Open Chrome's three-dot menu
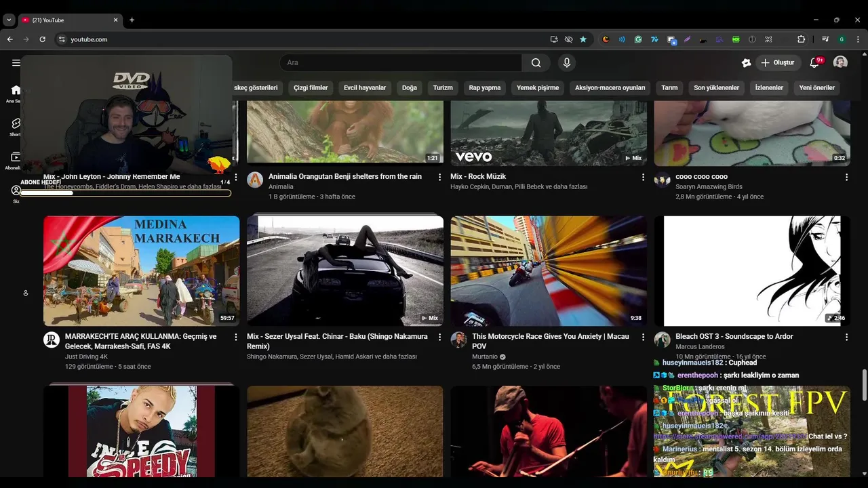This screenshot has height=488, width=868. (859, 39)
